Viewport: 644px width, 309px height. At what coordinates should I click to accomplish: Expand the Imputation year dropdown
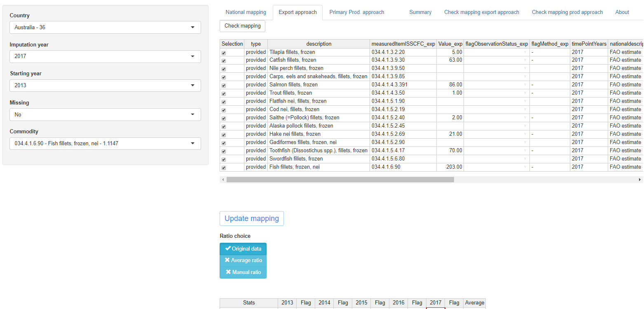tap(105, 56)
